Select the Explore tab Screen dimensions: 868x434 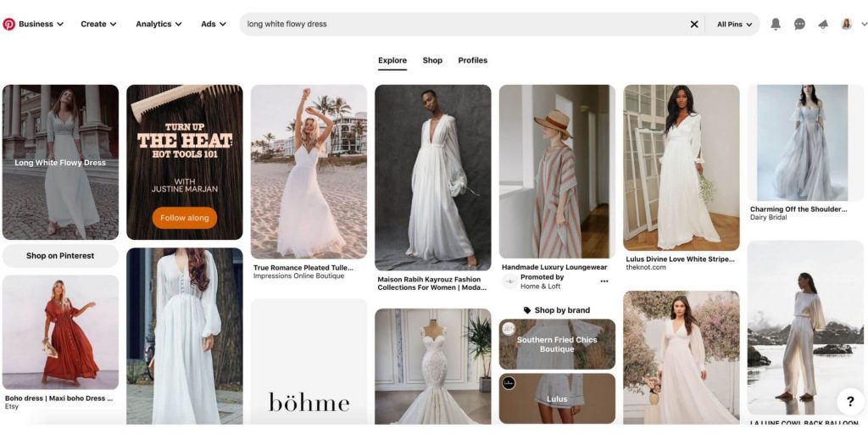click(392, 61)
